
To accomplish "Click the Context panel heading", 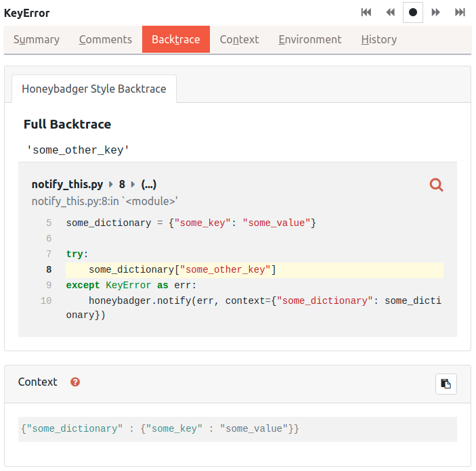I will tap(38, 382).
